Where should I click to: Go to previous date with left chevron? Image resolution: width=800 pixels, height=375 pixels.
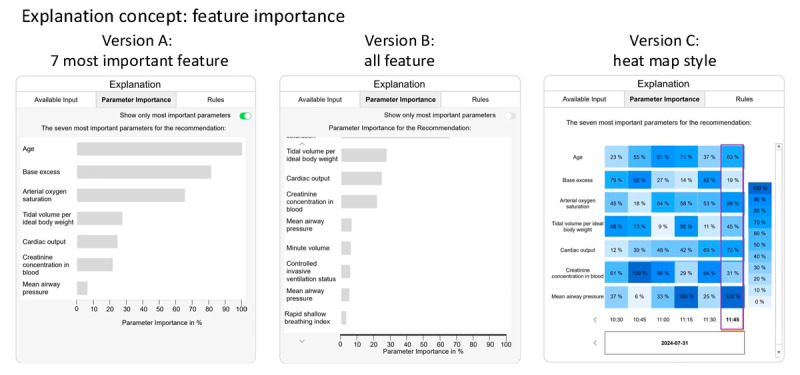coord(595,343)
